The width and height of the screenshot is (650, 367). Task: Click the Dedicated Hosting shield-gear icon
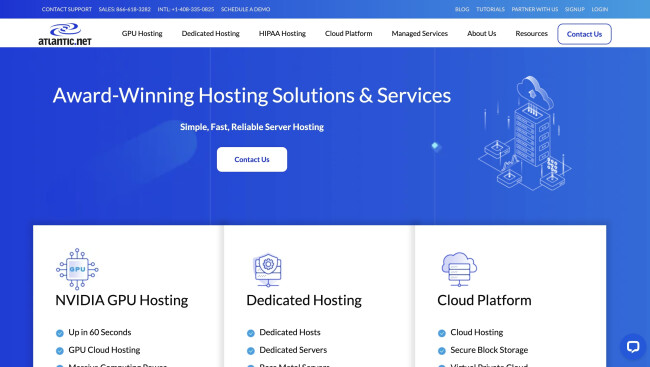click(x=268, y=270)
